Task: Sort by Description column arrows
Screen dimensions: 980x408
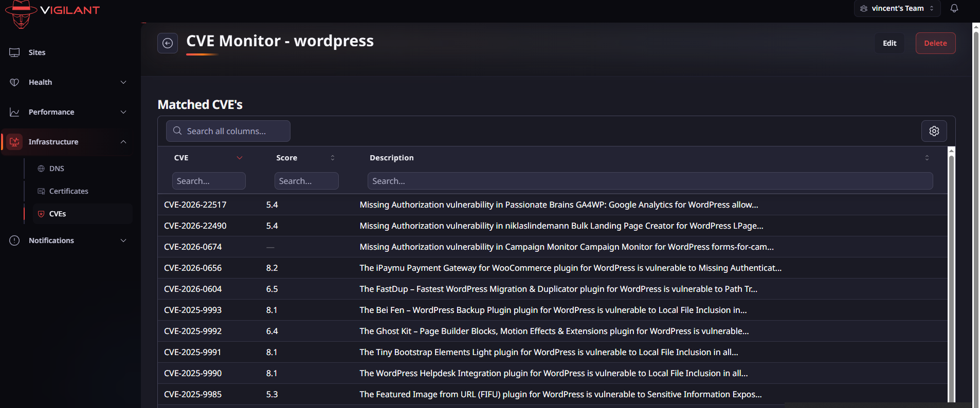Action: (x=927, y=158)
